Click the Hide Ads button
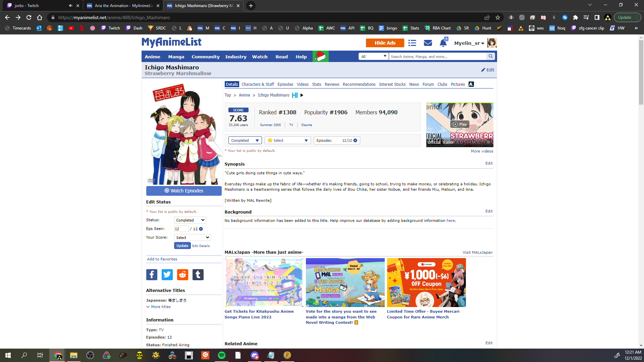The image size is (644, 362). [x=385, y=43]
